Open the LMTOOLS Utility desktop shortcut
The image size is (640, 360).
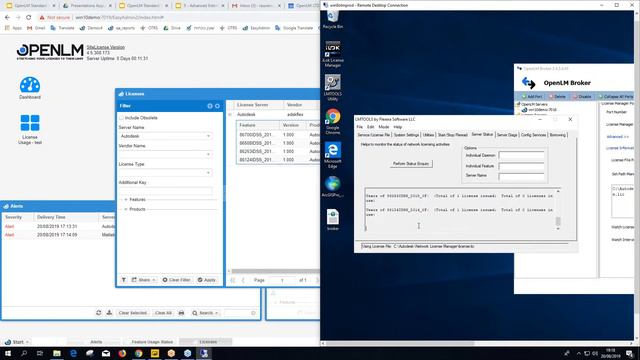pyautogui.click(x=333, y=87)
